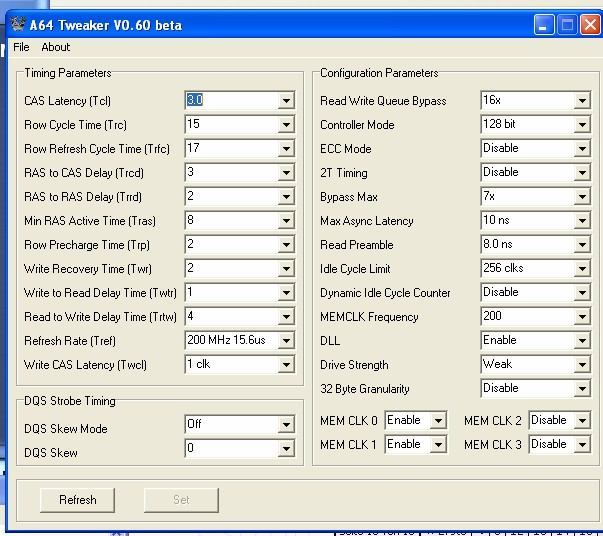Screen dimensions: 603x536
Task: Open the Max Async Latency dropdown
Action: [582, 220]
